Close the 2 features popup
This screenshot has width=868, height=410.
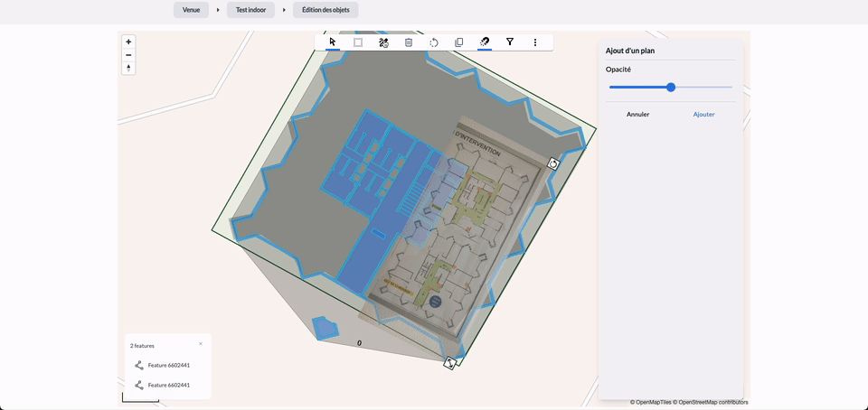coord(201,343)
